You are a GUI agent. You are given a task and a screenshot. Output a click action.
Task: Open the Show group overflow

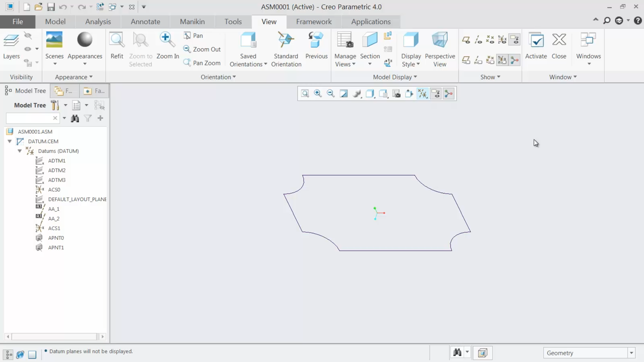(490, 77)
